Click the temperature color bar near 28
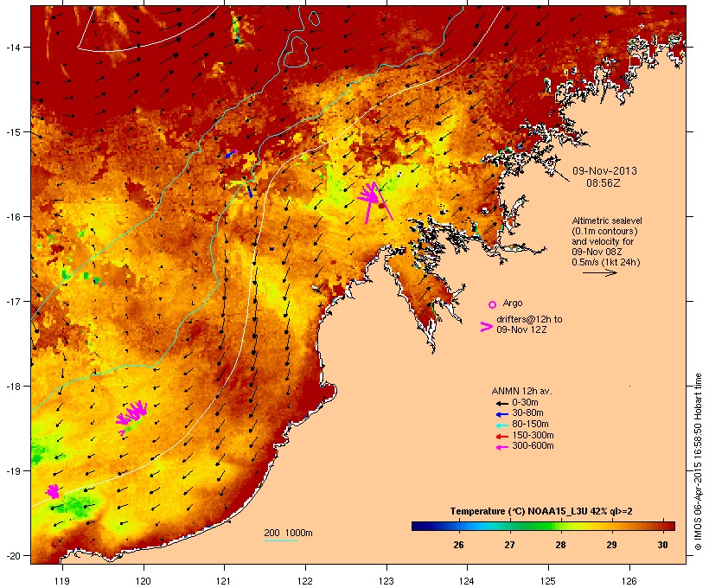709x588 pixels. (x=560, y=526)
